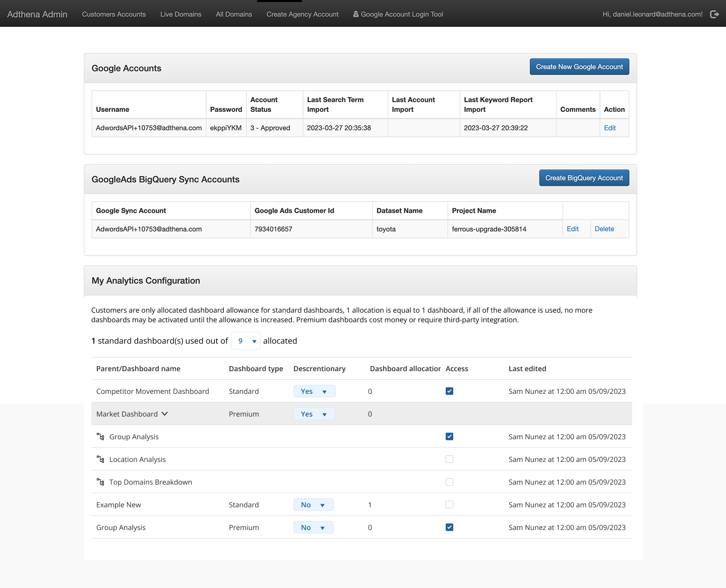Open Discretionary dropdown for Example New
Screen dimensions: 726x588
tap(313, 505)
